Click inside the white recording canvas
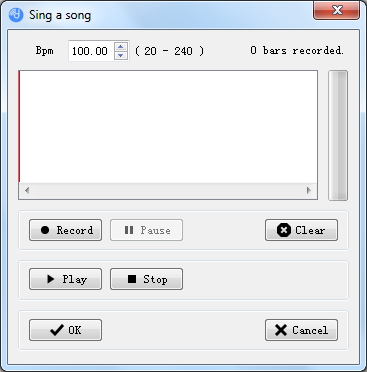Viewport: 367px width, 372px height. [168, 127]
